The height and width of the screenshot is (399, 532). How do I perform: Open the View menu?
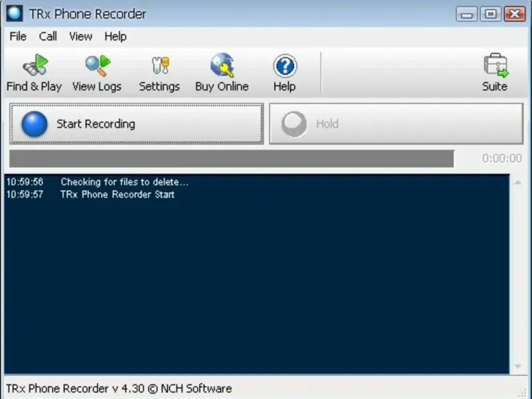[x=80, y=37]
